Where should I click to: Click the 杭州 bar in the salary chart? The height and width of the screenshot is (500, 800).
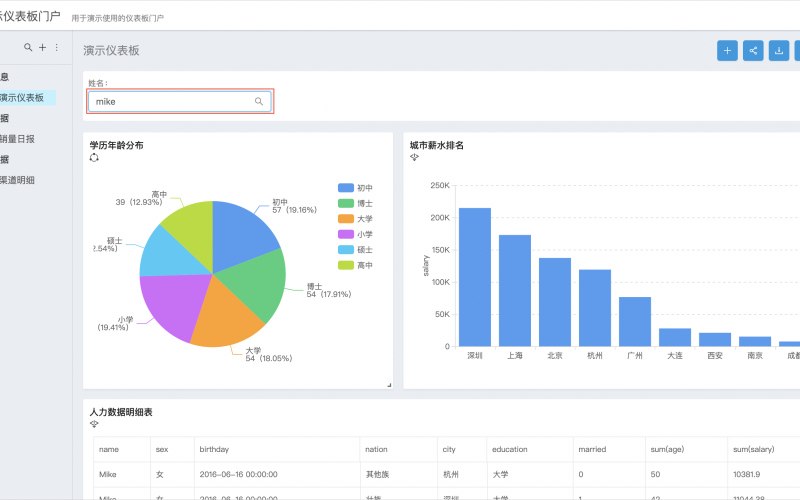pos(595,308)
